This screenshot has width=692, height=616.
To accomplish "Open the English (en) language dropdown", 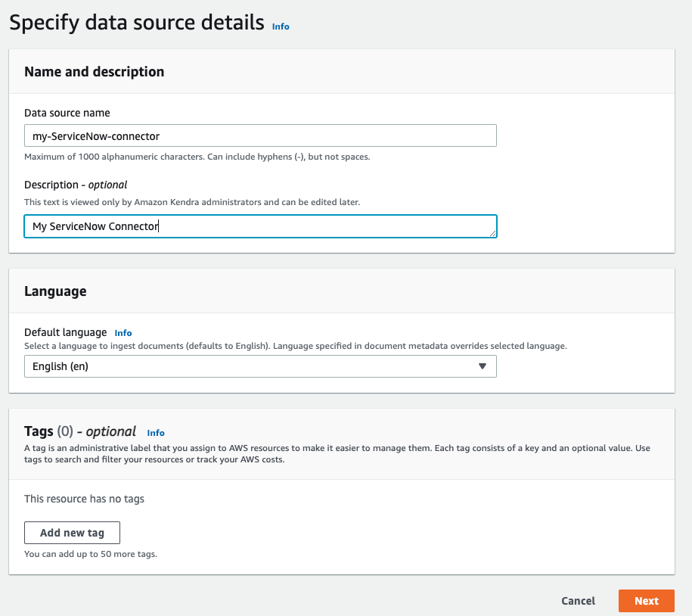I will 260,366.
